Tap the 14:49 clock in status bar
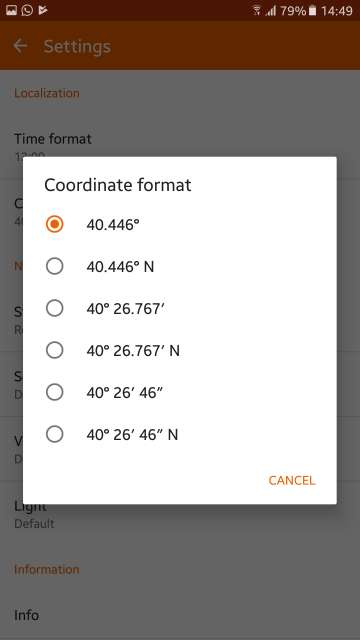Viewport: 360px width, 640px height. point(337,11)
